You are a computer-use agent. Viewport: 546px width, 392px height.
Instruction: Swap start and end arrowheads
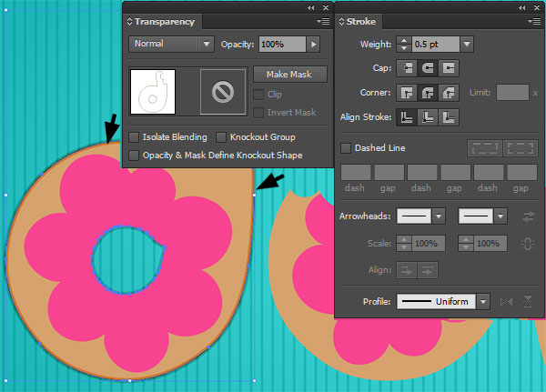(x=528, y=216)
